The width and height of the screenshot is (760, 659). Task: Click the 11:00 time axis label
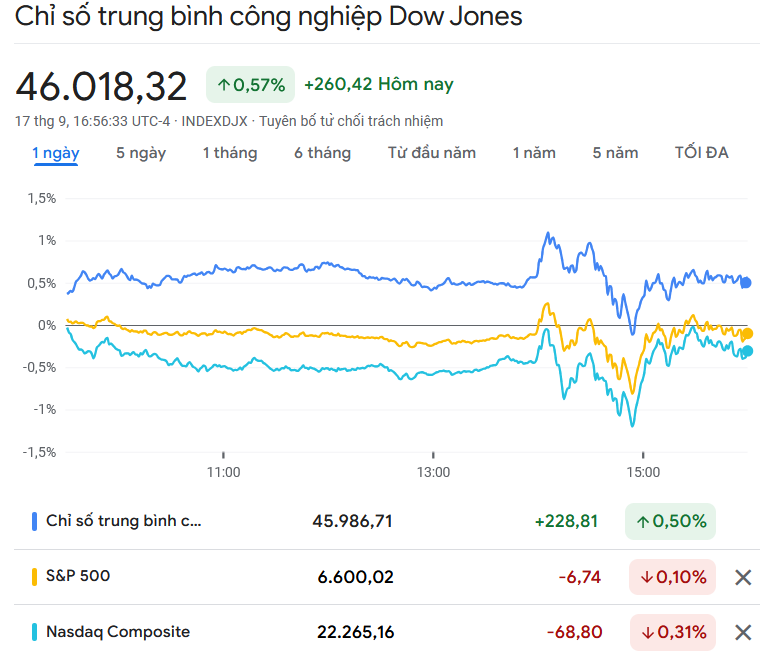tap(223, 472)
